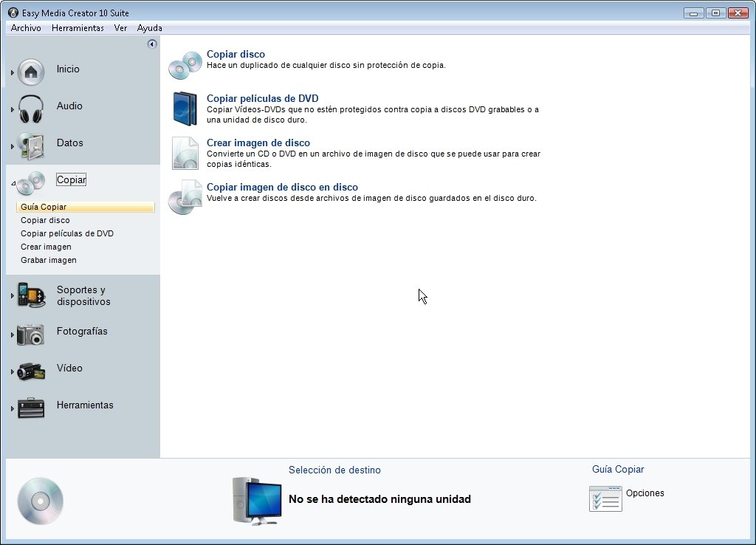Click the Copiar discs icon in sidebar
756x545 pixels.
click(31, 183)
